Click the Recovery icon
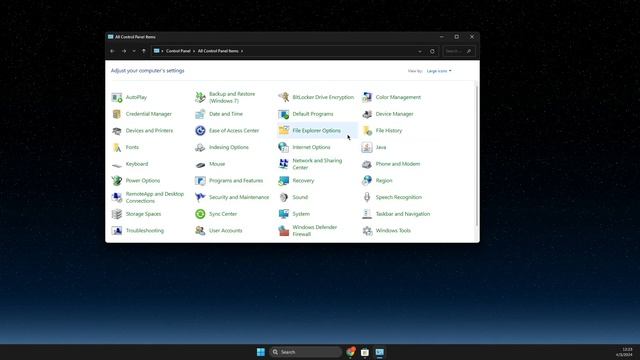The image size is (640, 360). 283,181
